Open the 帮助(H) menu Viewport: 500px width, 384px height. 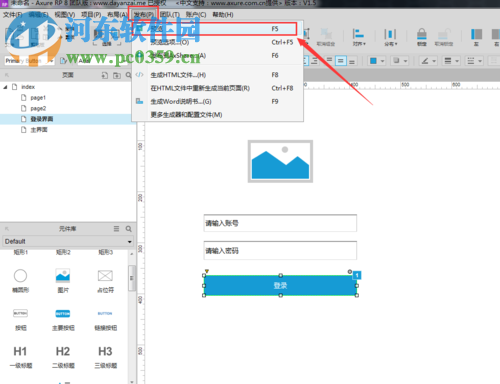[x=223, y=15]
